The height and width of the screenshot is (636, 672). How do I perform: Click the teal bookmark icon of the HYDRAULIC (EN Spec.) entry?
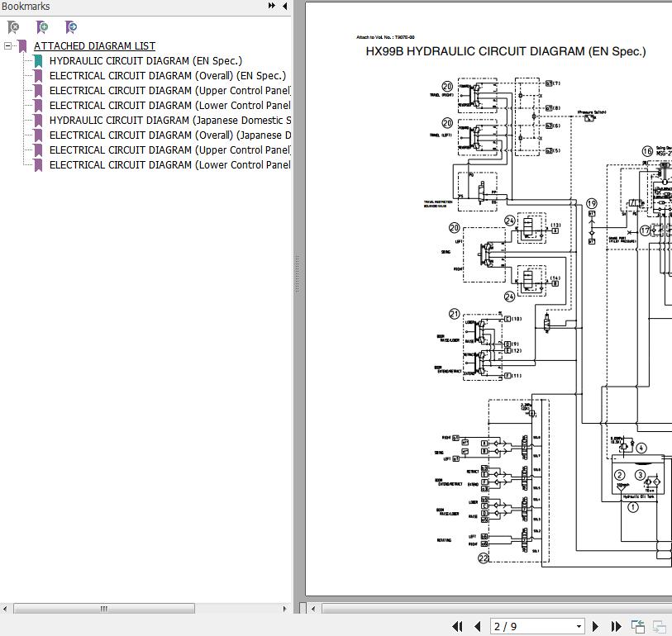coord(38,61)
